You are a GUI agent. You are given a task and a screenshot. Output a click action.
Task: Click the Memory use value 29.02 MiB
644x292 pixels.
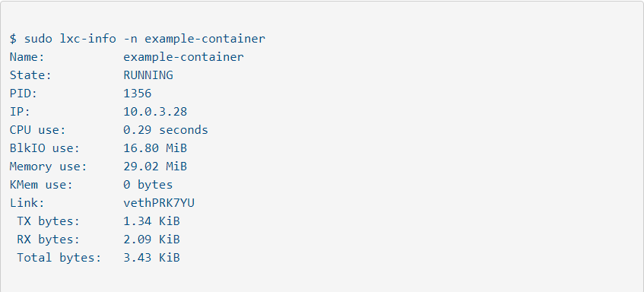pyautogui.click(x=155, y=167)
